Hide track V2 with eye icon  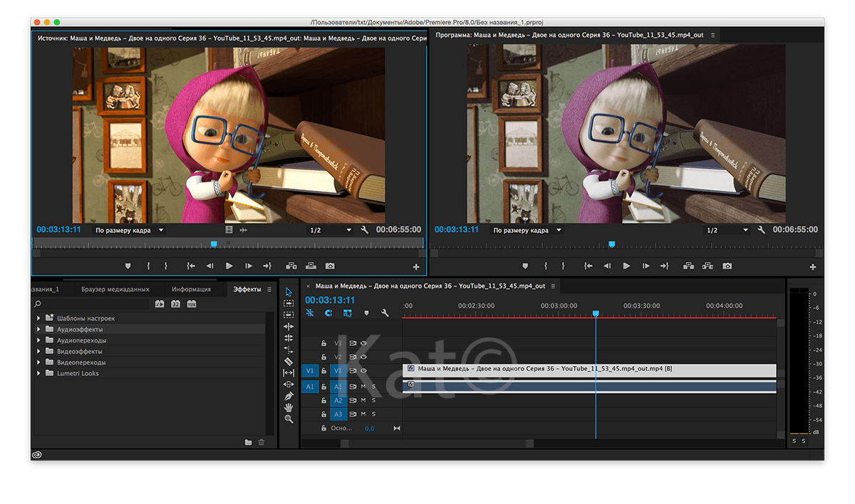363,357
